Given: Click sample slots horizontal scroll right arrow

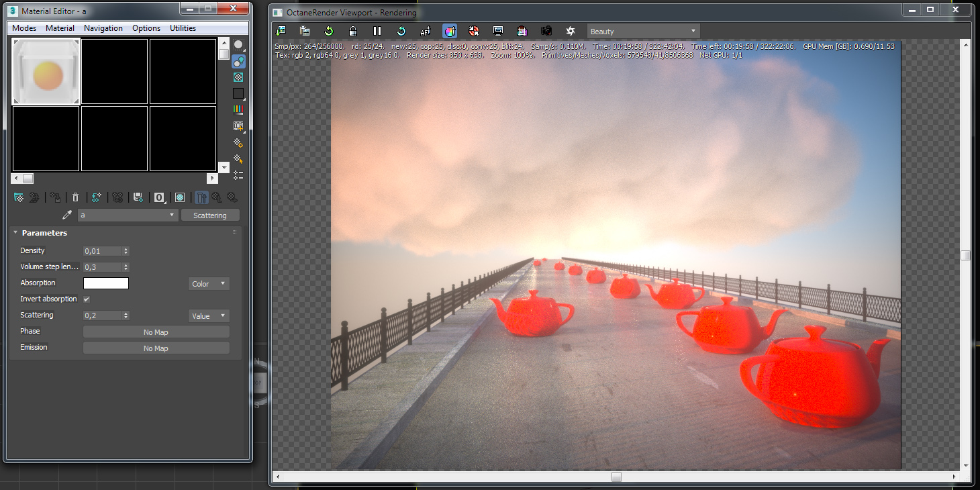Looking at the screenshot, I should 213,179.
